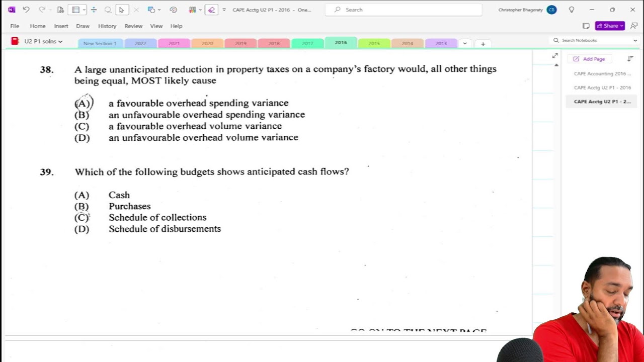Open the Draw ribbon tab

click(x=83, y=26)
